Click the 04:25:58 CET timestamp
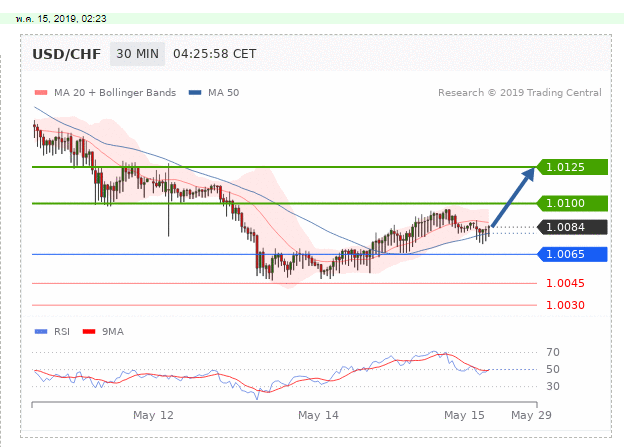Viewport: 624px width, 447px height. (214, 54)
